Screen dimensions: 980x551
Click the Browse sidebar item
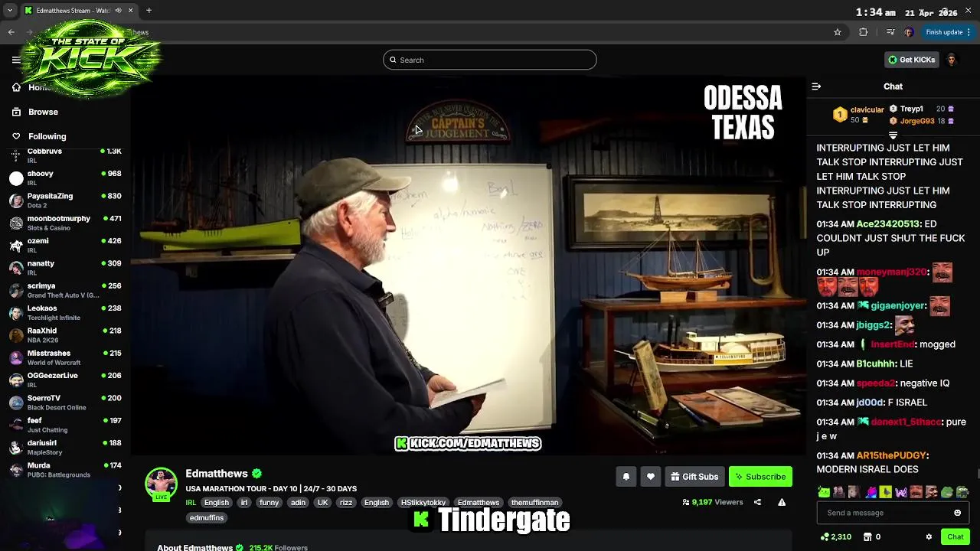click(x=35, y=112)
